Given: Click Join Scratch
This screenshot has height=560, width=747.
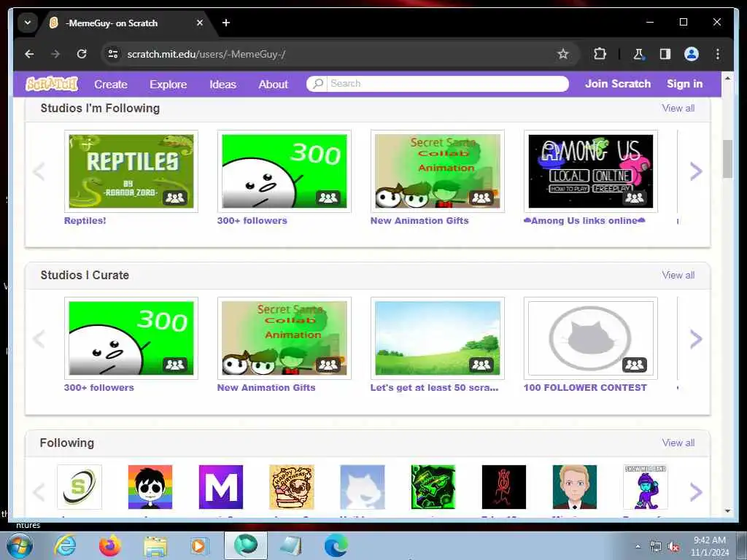Looking at the screenshot, I should (x=617, y=84).
